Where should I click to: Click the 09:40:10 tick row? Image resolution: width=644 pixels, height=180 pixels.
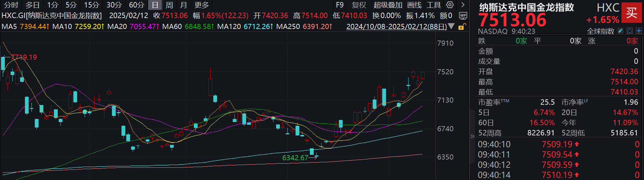point(558,144)
